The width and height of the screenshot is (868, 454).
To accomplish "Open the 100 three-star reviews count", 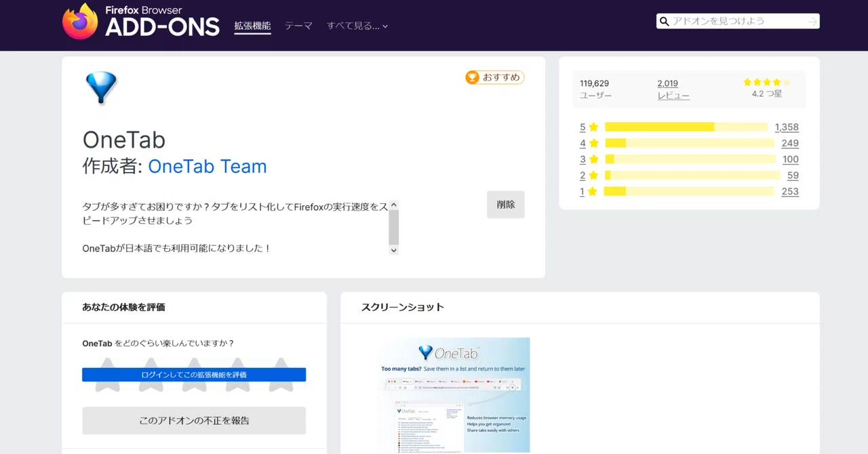I will [x=791, y=159].
